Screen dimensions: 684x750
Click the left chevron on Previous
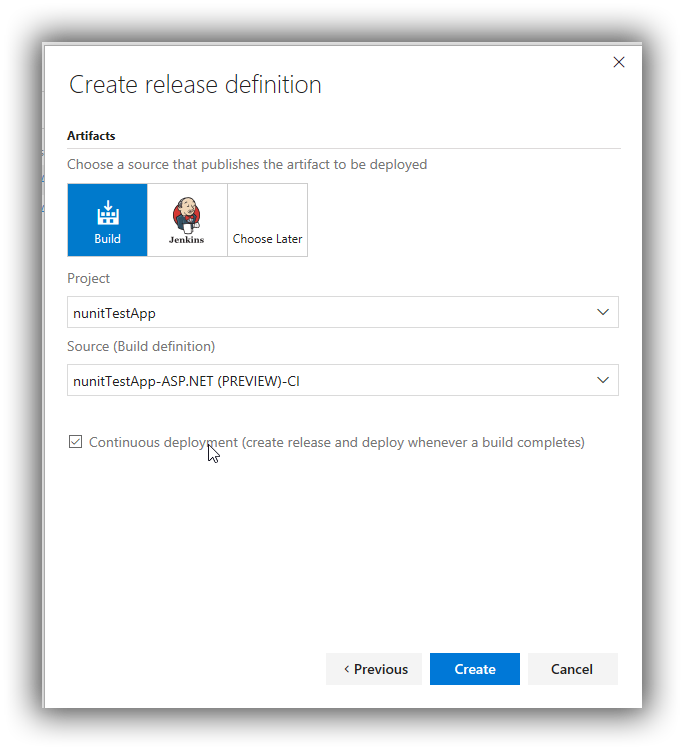click(346, 669)
